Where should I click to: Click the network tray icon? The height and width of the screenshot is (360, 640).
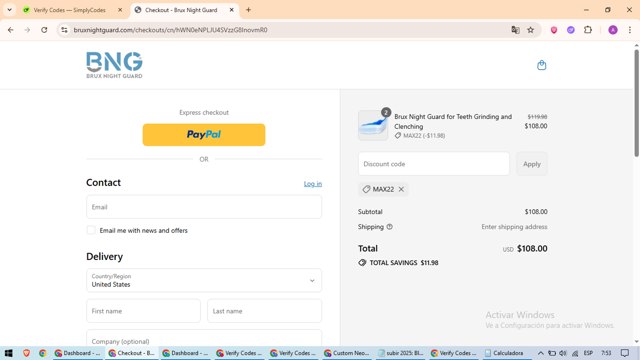pyautogui.click(x=575, y=353)
